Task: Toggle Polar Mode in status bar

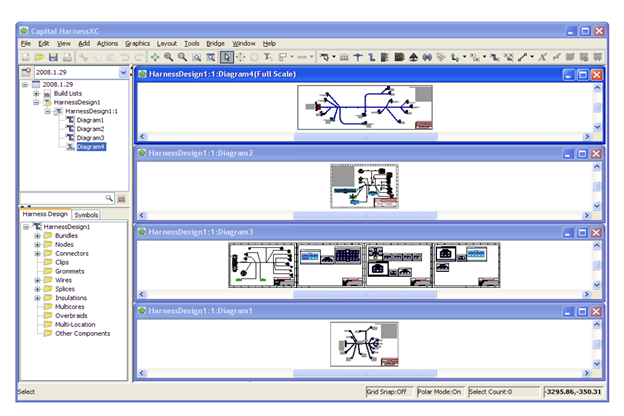Action: click(436, 392)
